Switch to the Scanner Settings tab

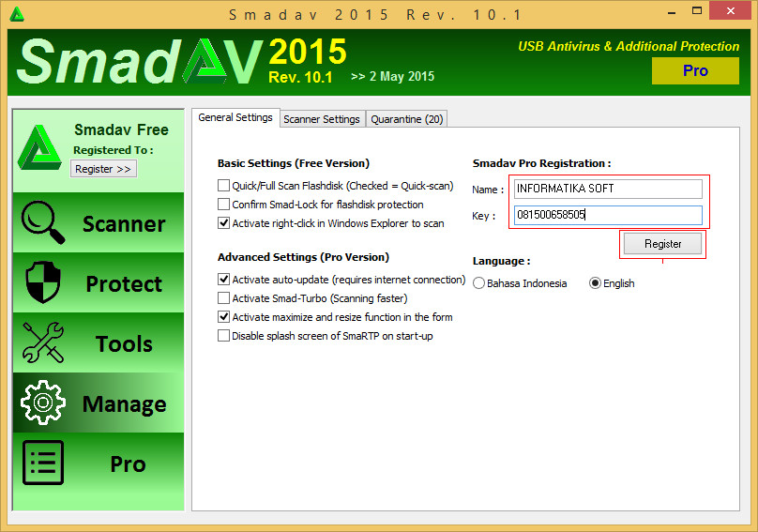tap(322, 119)
